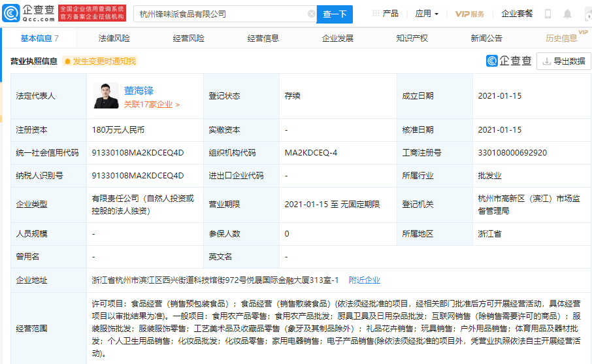Click the 经营范围 description paragraph
The image size is (592, 364).
[x=336, y=329]
